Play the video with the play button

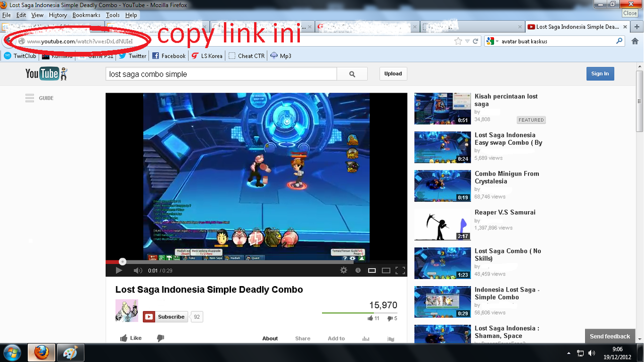[119, 270]
